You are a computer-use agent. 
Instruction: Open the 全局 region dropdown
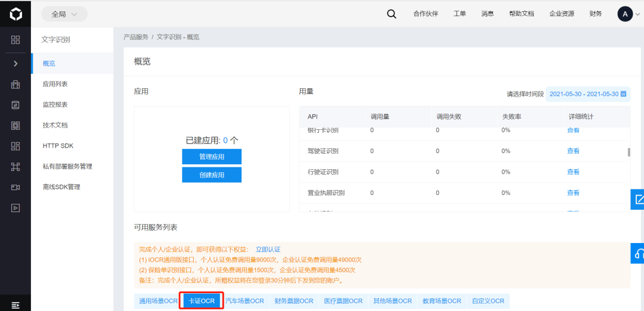tap(64, 14)
